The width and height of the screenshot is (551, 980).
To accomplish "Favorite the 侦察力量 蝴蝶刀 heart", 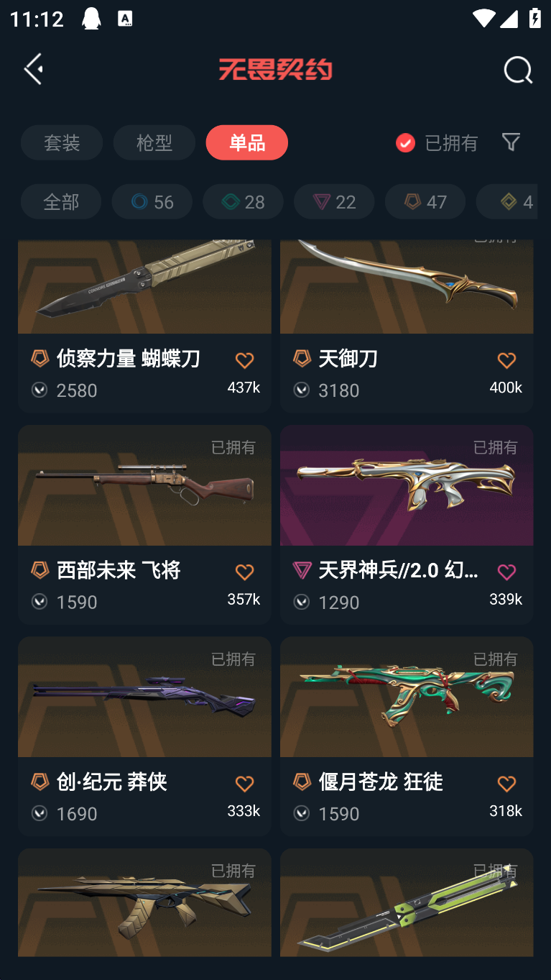I will (x=244, y=360).
